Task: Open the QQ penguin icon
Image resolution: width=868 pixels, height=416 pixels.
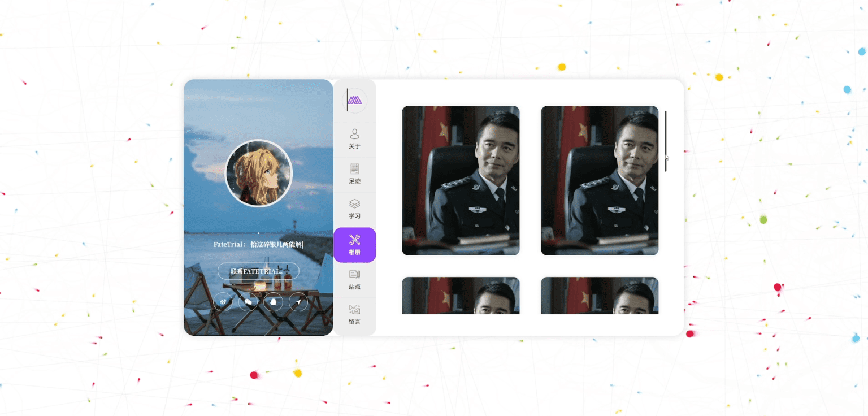Action: 274,302
